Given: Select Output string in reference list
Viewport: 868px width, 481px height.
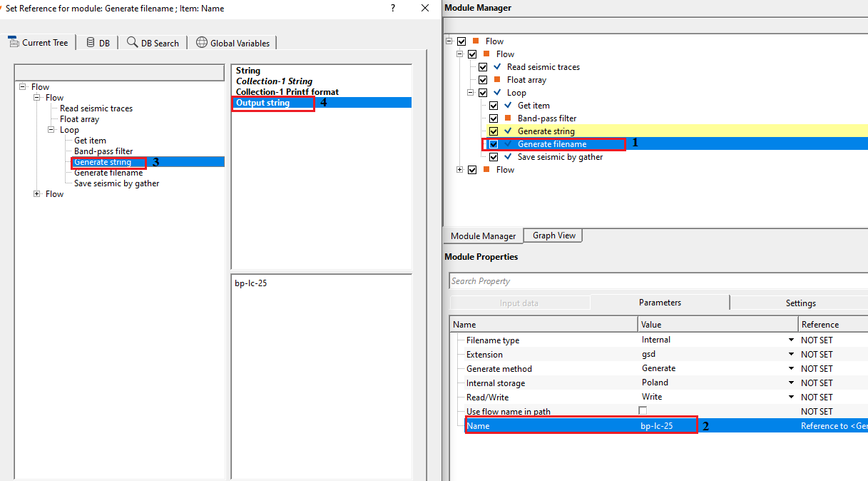Looking at the screenshot, I should coord(263,103).
